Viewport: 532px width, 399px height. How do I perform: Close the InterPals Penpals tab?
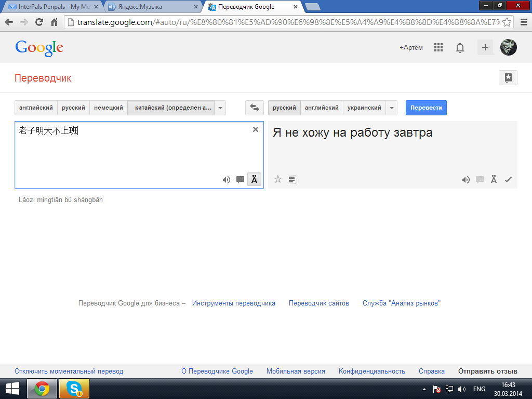click(96, 6)
